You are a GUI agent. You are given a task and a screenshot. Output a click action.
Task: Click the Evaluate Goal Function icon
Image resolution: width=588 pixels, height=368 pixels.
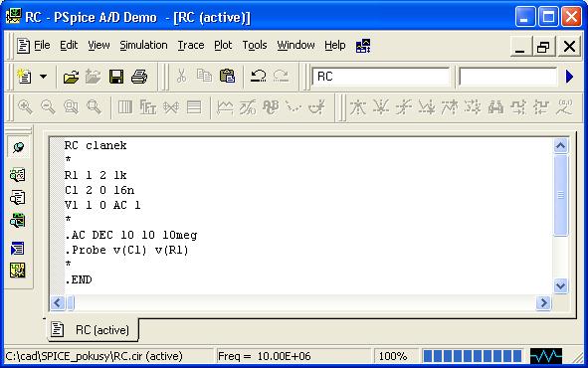(x=248, y=107)
